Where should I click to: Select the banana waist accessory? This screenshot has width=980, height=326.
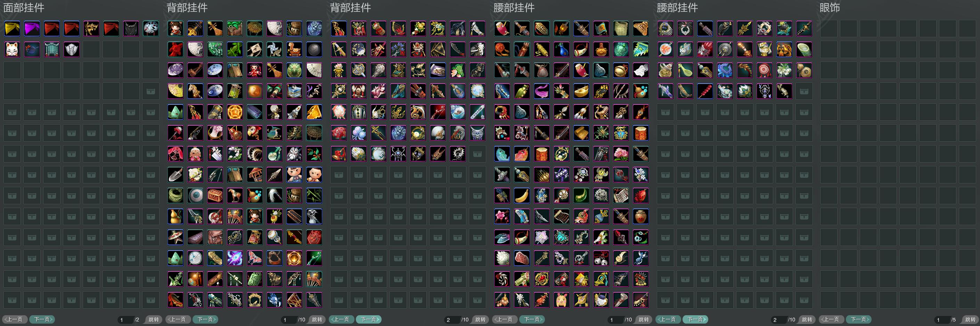[522, 196]
